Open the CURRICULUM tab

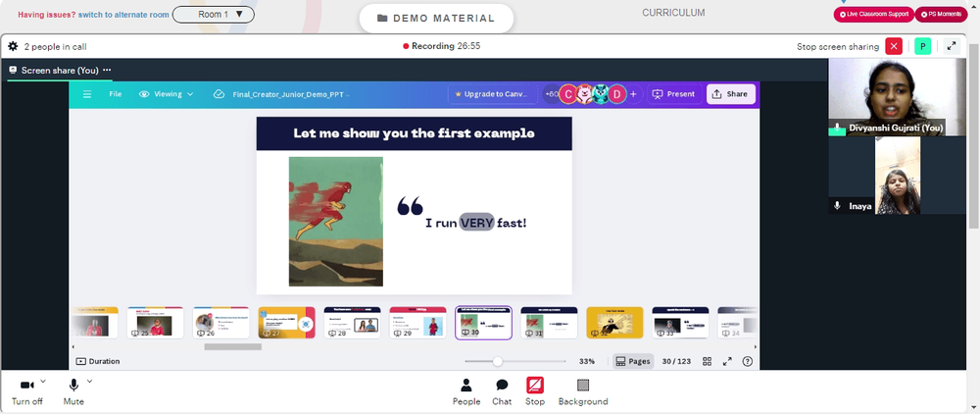coord(674,13)
